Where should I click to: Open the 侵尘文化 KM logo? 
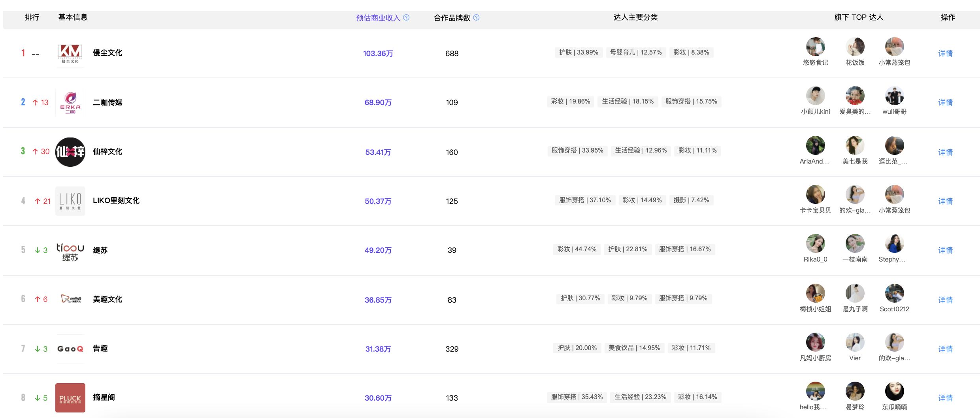[x=70, y=53]
